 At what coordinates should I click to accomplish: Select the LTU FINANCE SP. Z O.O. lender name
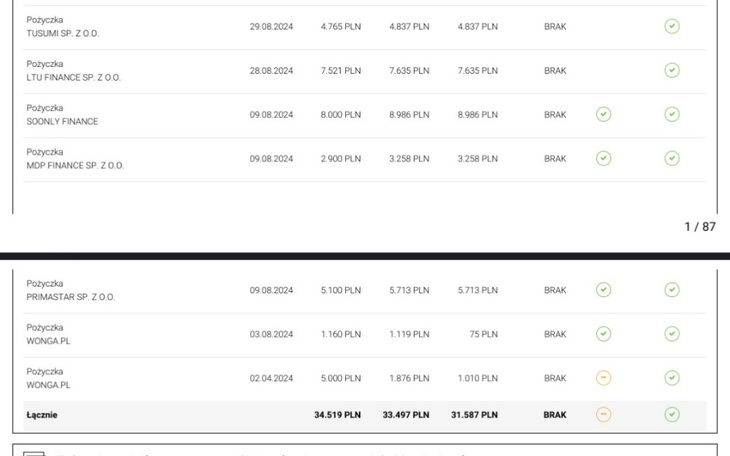click(73, 77)
